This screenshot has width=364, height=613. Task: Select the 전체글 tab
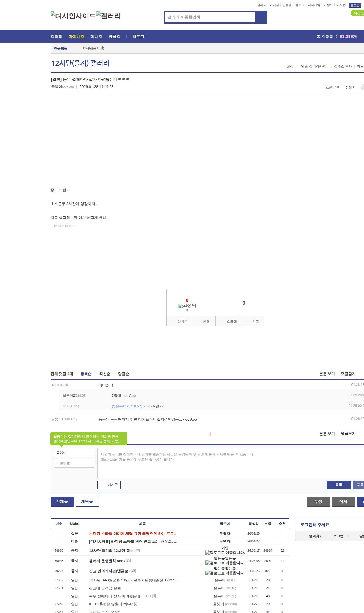point(62,502)
